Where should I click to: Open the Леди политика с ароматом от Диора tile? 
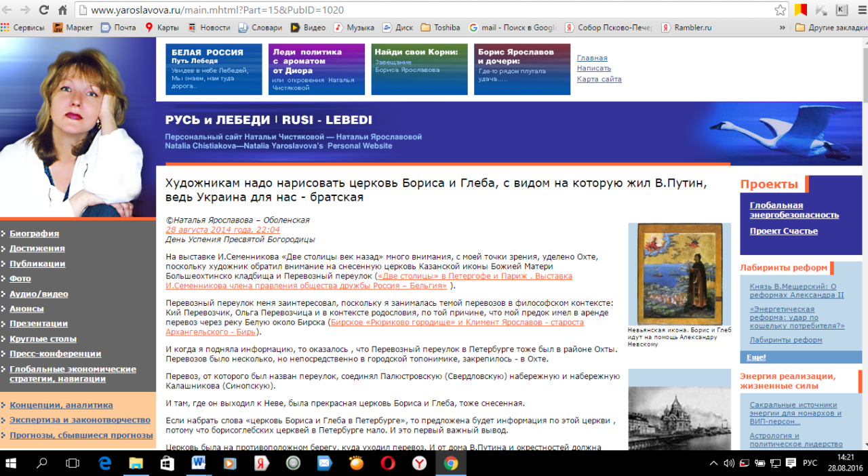point(317,69)
